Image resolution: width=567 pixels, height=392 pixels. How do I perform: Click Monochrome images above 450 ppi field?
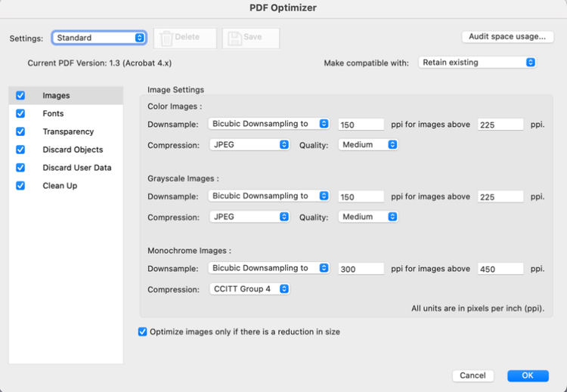(500, 269)
